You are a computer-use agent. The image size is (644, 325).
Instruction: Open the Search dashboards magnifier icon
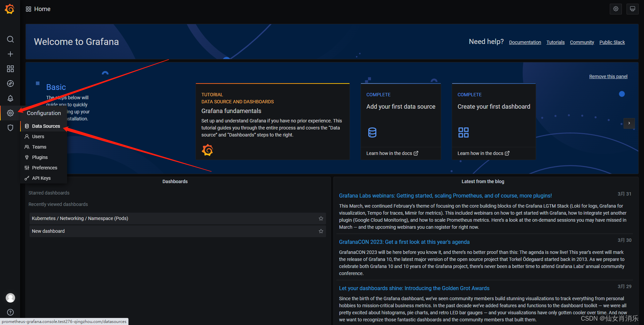tap(10, 39)
